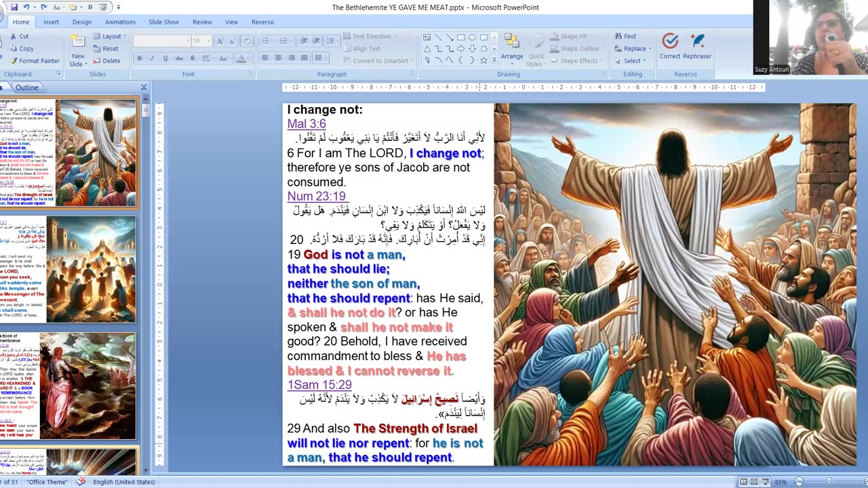Click English (United States) language indicator
This screenshot has width=868, height=488.
(x=124, y=482)
